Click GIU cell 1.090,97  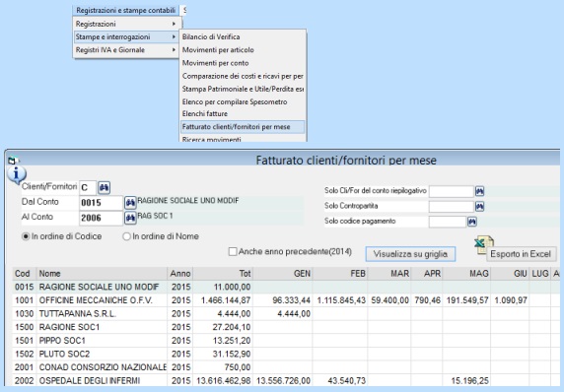click(510, 300)
